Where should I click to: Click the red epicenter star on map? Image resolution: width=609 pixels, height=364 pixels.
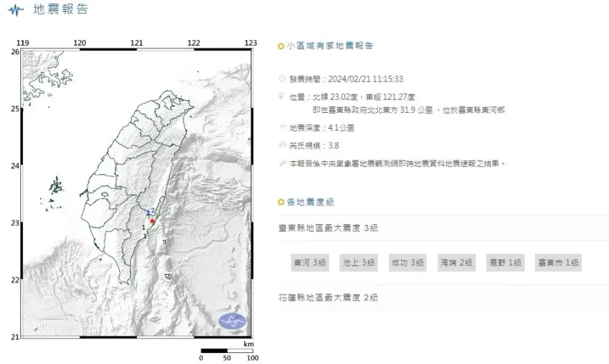(152, 221)
